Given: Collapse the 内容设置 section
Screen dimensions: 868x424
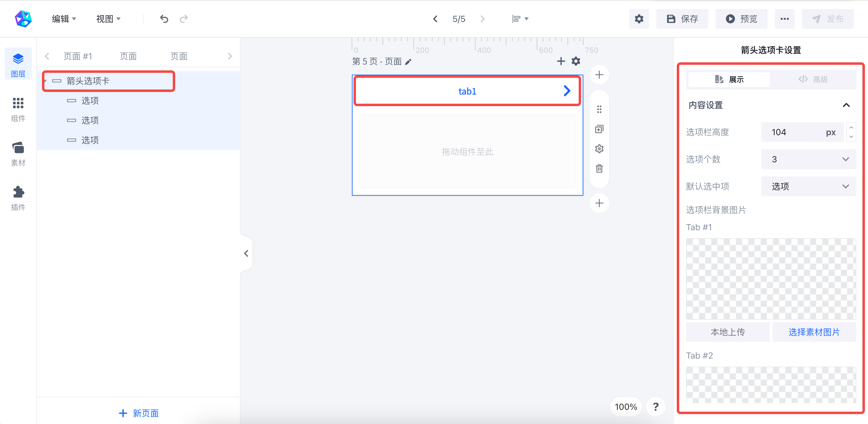Looking at the screenshot, I should click(x=846, y=105).
